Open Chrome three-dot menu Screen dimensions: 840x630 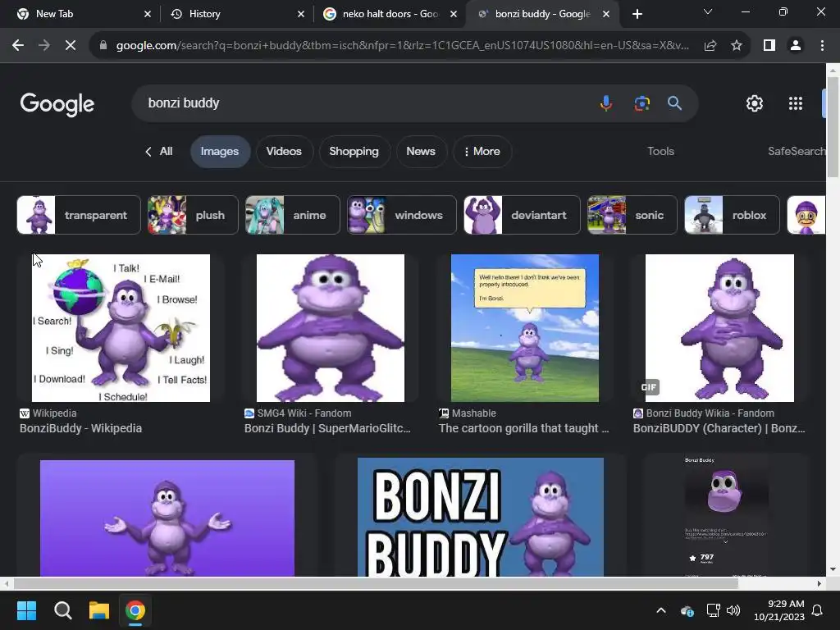point(822,46)
